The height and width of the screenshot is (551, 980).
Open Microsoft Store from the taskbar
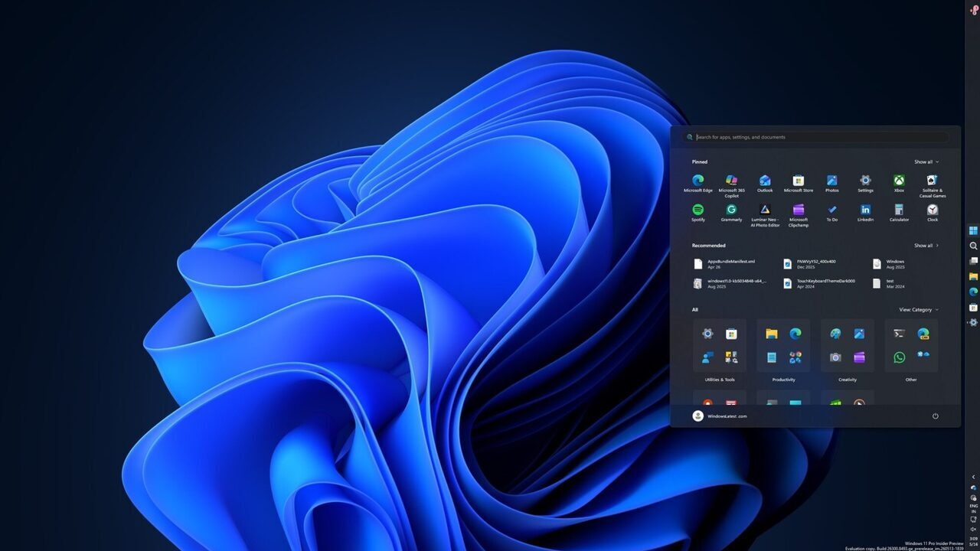[973, 307]
